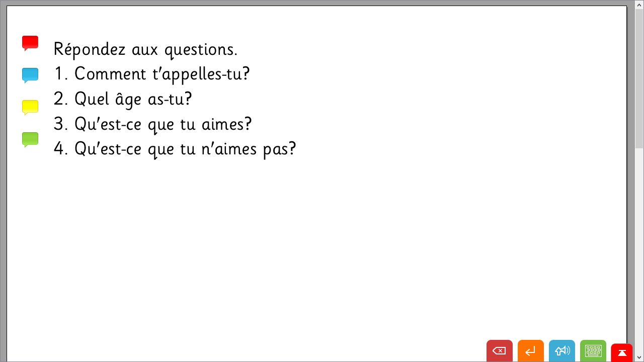
Task: Click the red backspace delete button
Action: point(500,351)
